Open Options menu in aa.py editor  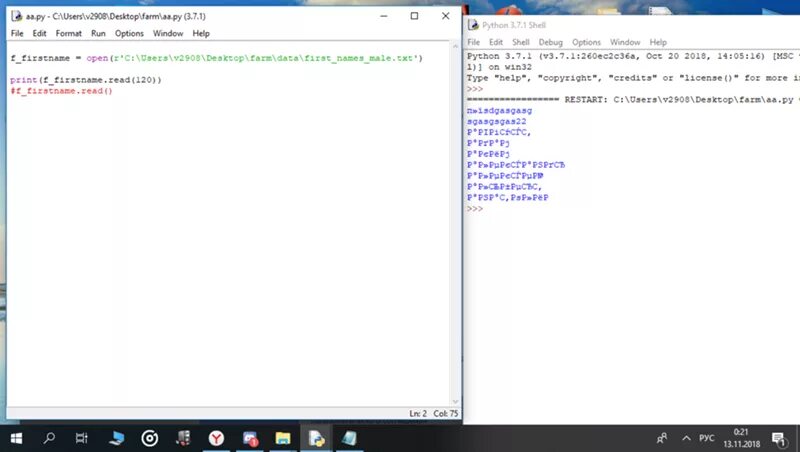pyautogui.click(x=129, y=33)
